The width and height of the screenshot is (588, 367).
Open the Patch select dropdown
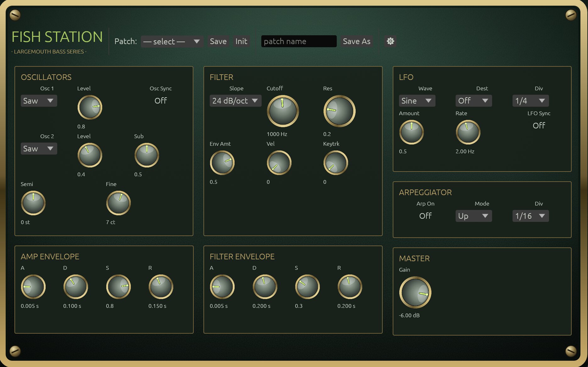click(172, 41)
